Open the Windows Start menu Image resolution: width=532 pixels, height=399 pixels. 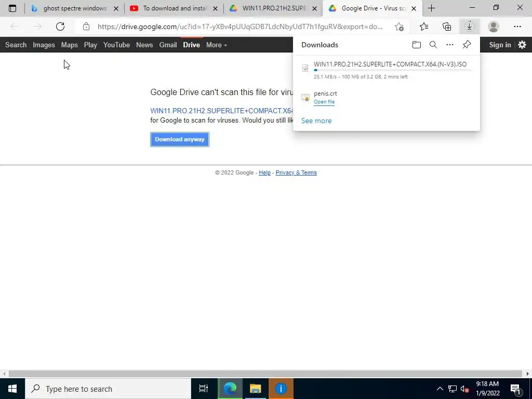tap(12, 389)
